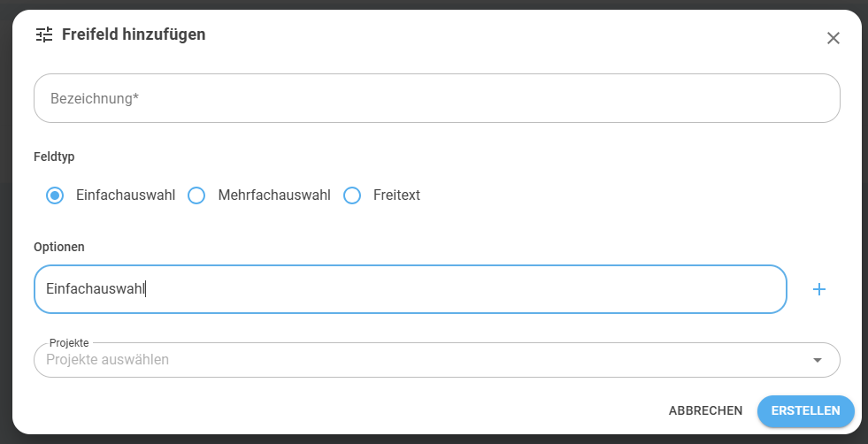868x444 pixels.
Task: Click the Optionen section heading
Action: tap(59, 247)
